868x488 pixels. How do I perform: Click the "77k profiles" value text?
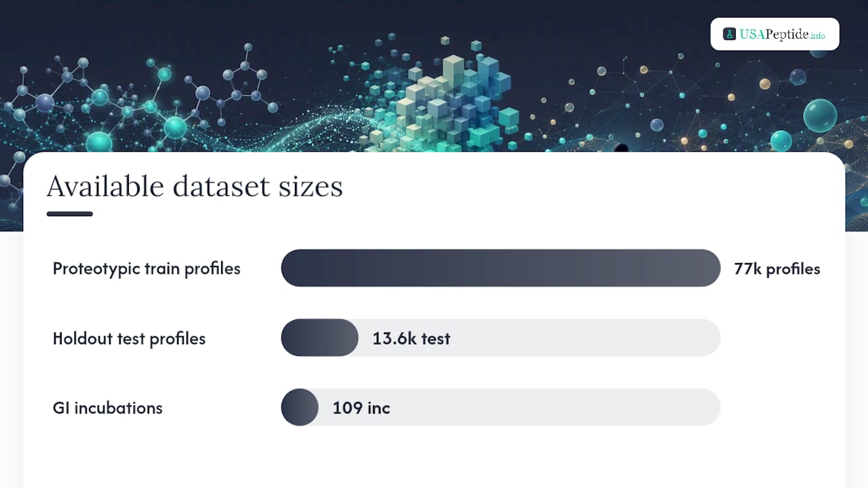coord(777,268)
